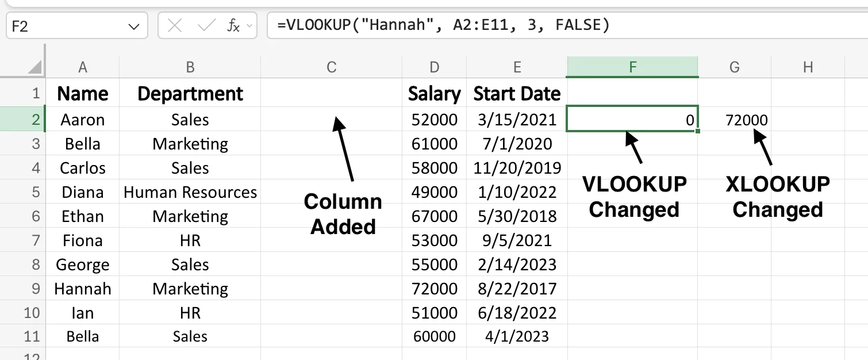The image size is (868, 360).
Task: Click the Select All corner triangle
Action: click(x=36, y=68)
